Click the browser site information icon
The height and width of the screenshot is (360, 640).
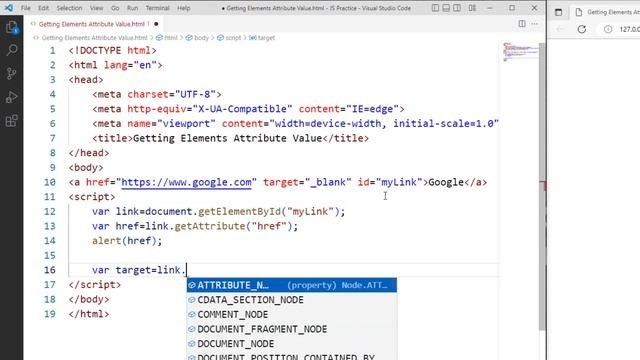[x=608, y=29]
